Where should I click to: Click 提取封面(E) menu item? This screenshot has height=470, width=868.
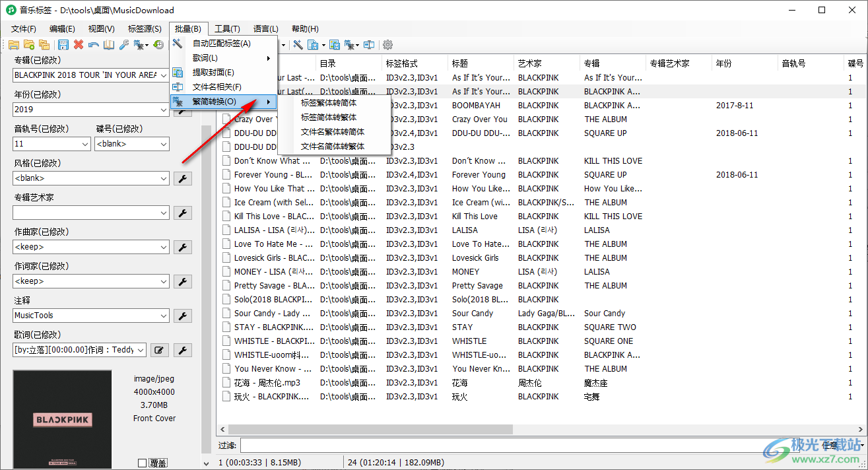tap(213, 73)
